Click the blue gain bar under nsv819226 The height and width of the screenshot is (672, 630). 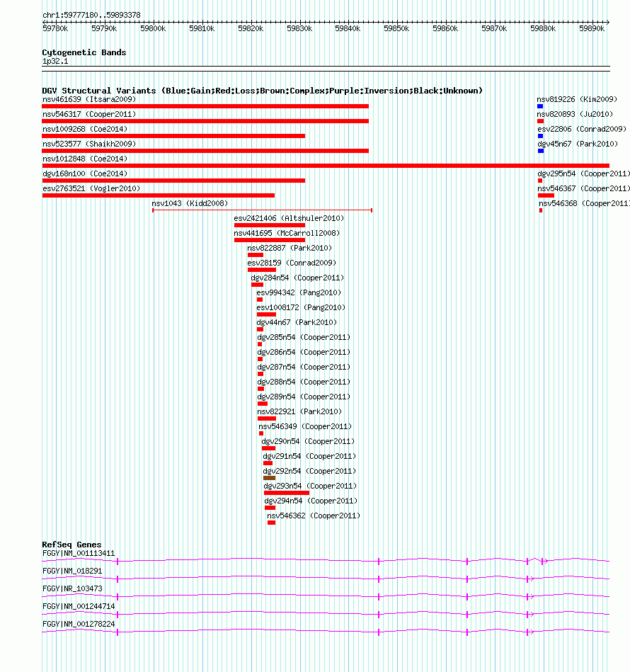[x=540, y=106]
